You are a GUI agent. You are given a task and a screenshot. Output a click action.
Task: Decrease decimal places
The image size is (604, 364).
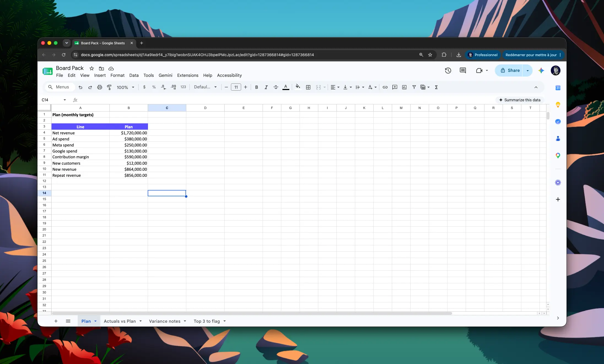(x=164, y=87)
